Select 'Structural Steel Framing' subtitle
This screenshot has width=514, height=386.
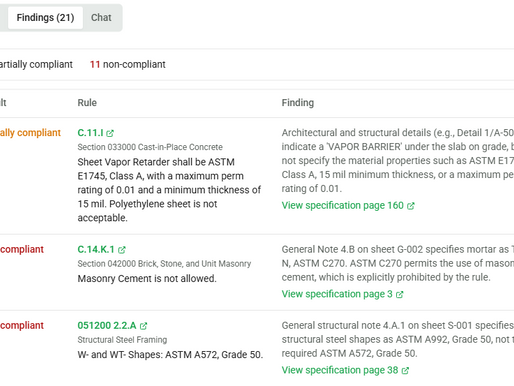pos(122,340)
